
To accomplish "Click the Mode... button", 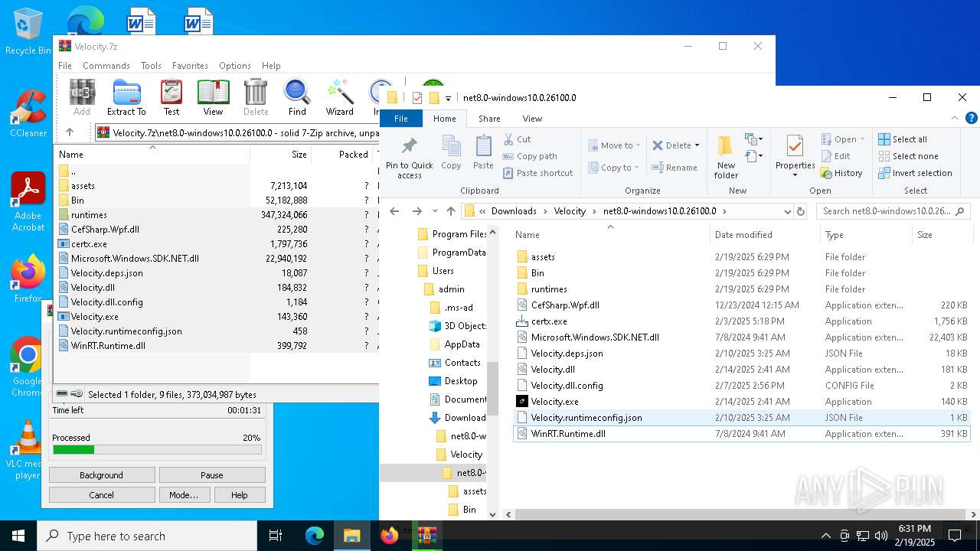I will pos(184,495).
